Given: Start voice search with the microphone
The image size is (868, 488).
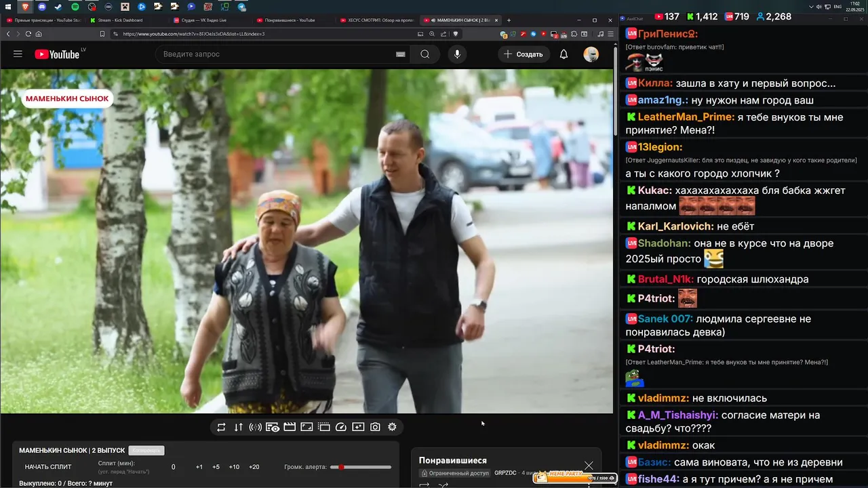Looking at the screenshot, I should (457, 54).
